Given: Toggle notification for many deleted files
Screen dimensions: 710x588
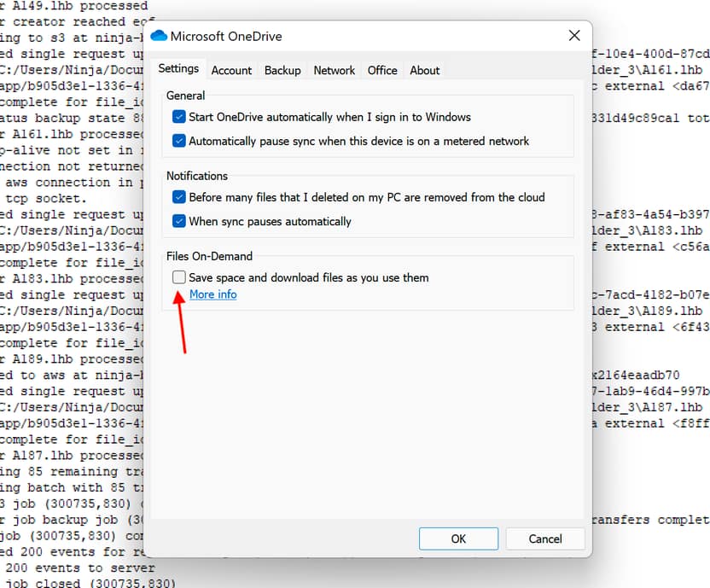Looking at the screenshot, I should coord(178,197).
